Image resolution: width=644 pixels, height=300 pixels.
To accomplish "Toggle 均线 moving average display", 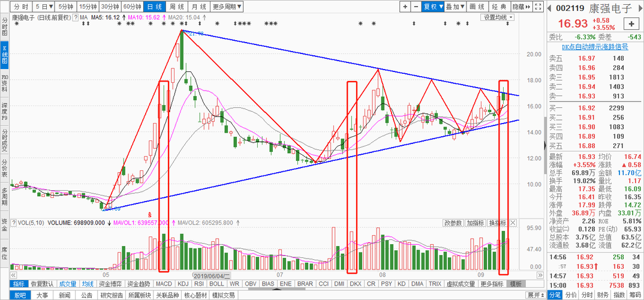I will pyautogui.click(x=87, y=284).
